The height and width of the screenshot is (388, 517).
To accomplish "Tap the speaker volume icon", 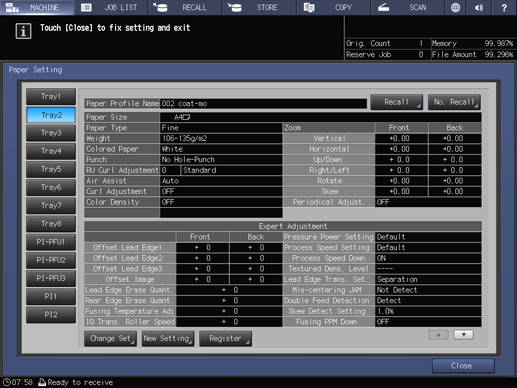I will coord(479,7).
